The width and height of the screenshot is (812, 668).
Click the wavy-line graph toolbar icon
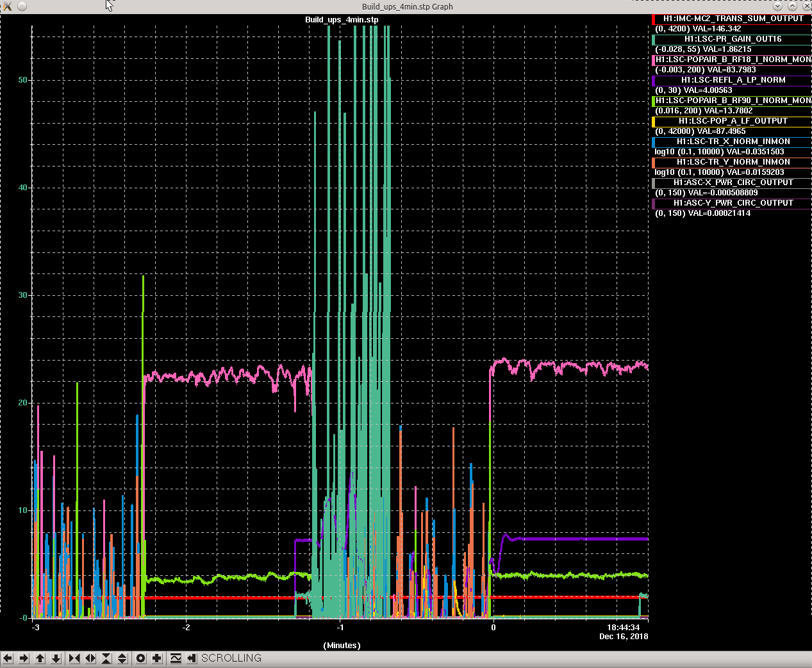tap(176, 658)
